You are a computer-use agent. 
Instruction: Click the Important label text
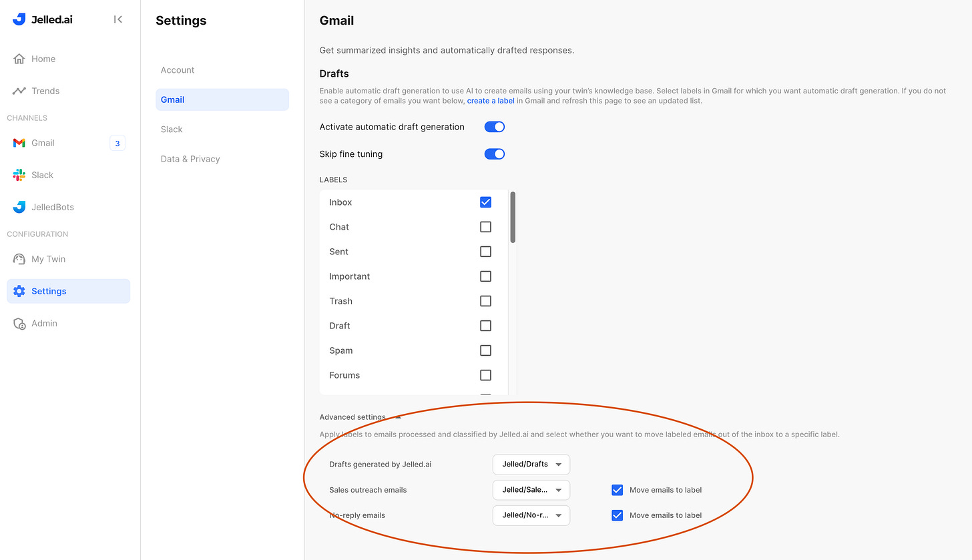[x=349, y=276]
